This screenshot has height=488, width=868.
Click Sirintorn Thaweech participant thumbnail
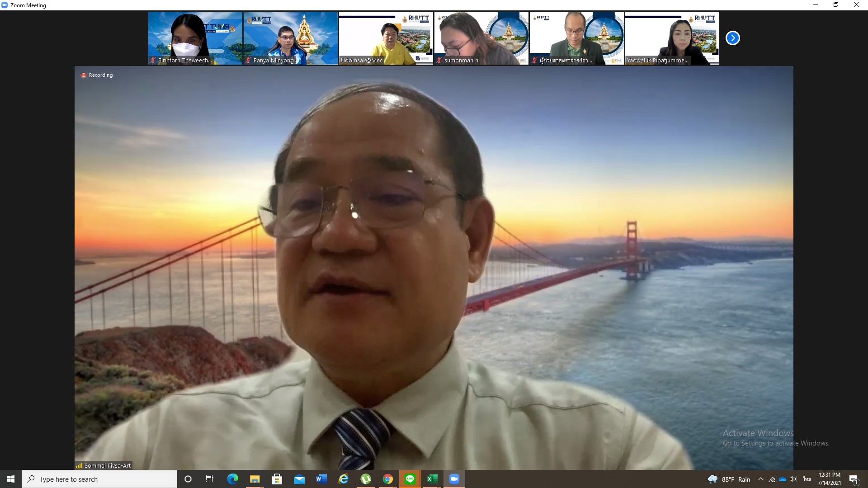tap(195, 38)
